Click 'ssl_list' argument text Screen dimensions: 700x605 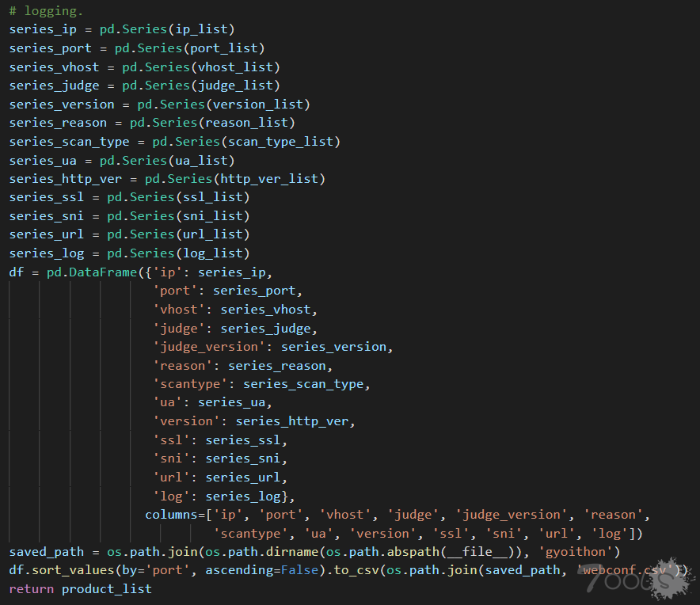pyautogui.click(x=212, y=197)
